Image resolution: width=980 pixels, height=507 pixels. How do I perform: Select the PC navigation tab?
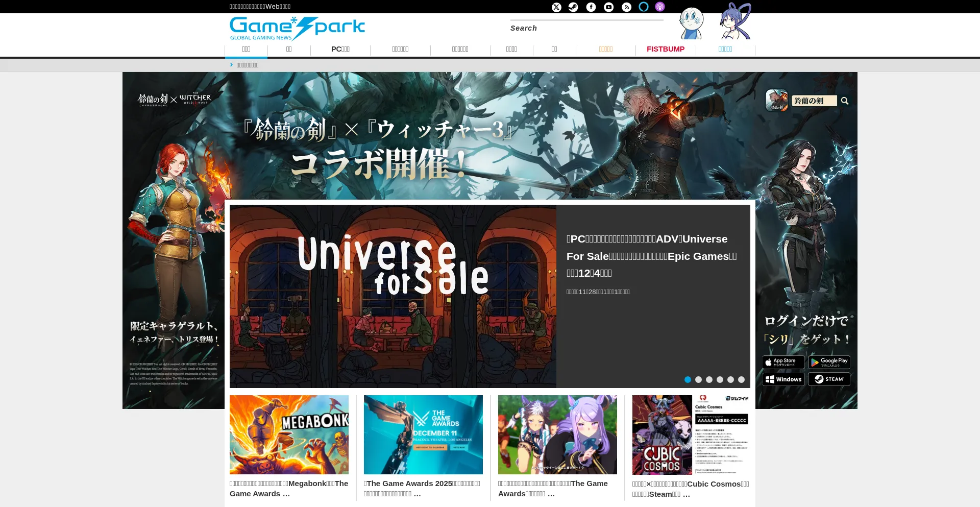(340, 49)
